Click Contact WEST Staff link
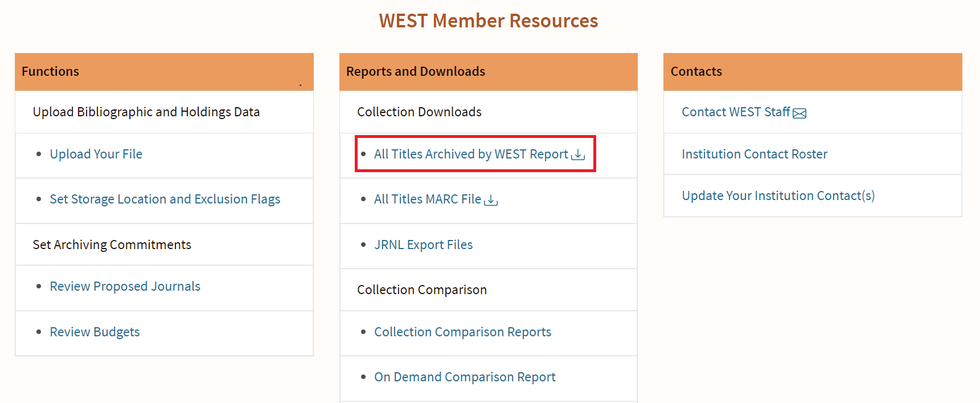 pyautogui.click(x=736, y=112)
